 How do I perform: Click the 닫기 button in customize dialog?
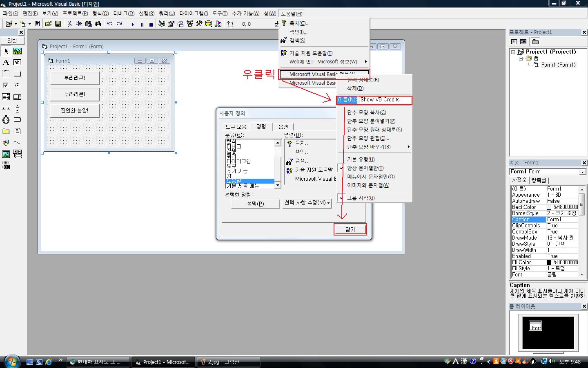coord(350,229)
